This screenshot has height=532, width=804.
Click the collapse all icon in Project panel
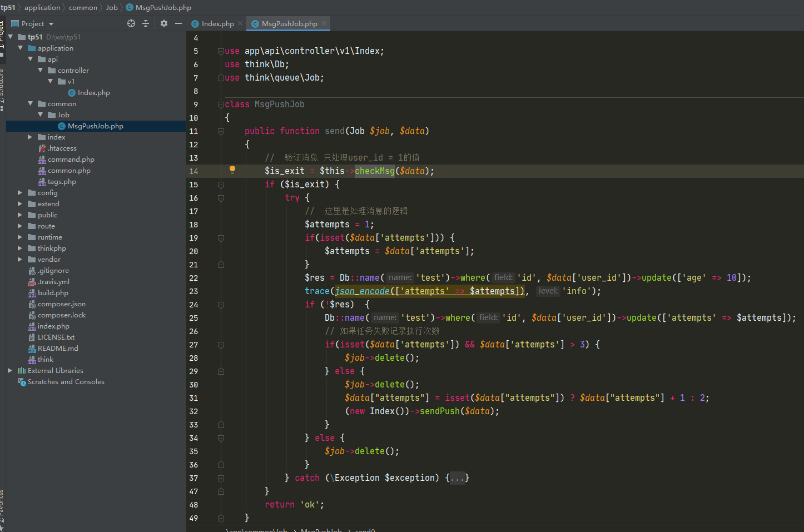[x=146, y=23]
